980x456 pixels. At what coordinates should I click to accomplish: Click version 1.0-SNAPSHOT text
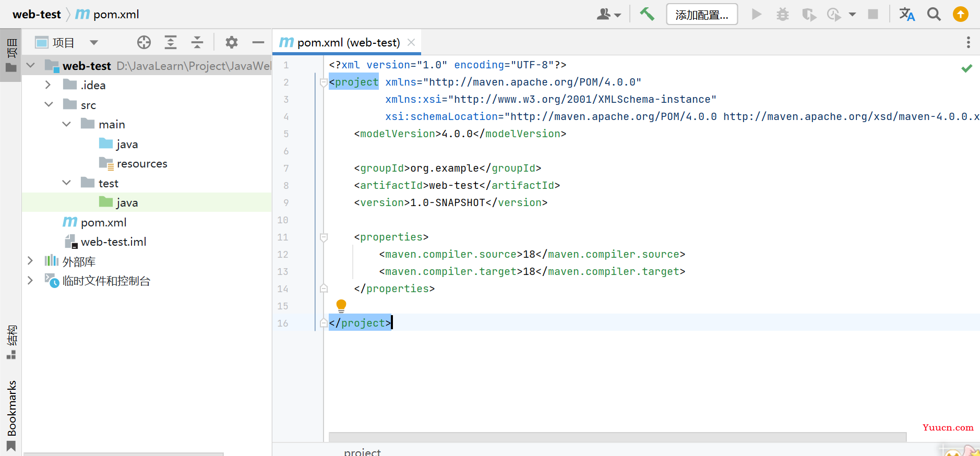click(447, 202)
